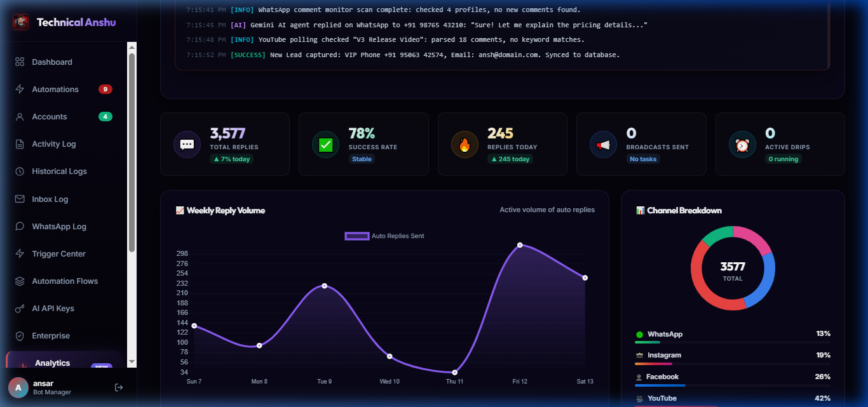Click the sidebar vertical scrollbar thumb
The width and height of the screenshot is (868, 407).
(132, 152)
